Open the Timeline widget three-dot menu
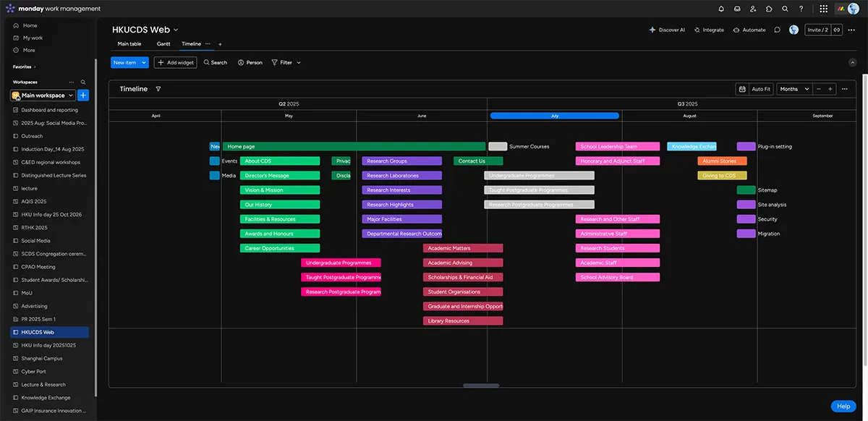 (846, 89)
